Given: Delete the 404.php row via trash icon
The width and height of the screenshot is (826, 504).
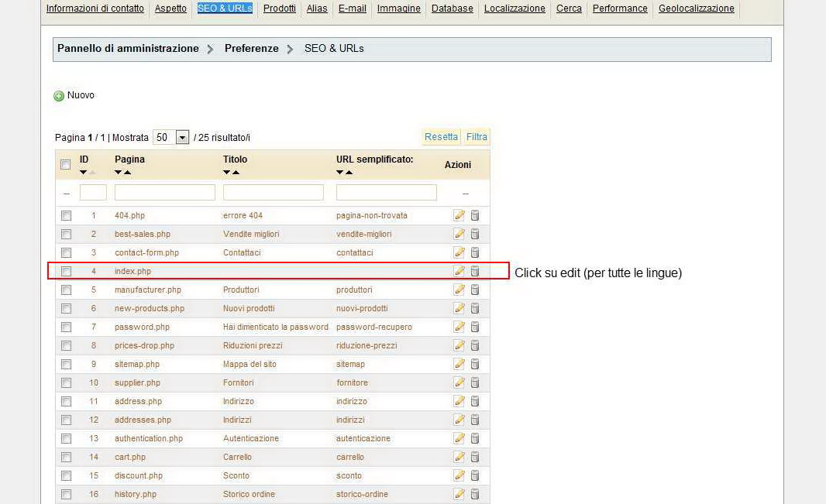Looking at the screenshot, I should [x=475, y=215].
